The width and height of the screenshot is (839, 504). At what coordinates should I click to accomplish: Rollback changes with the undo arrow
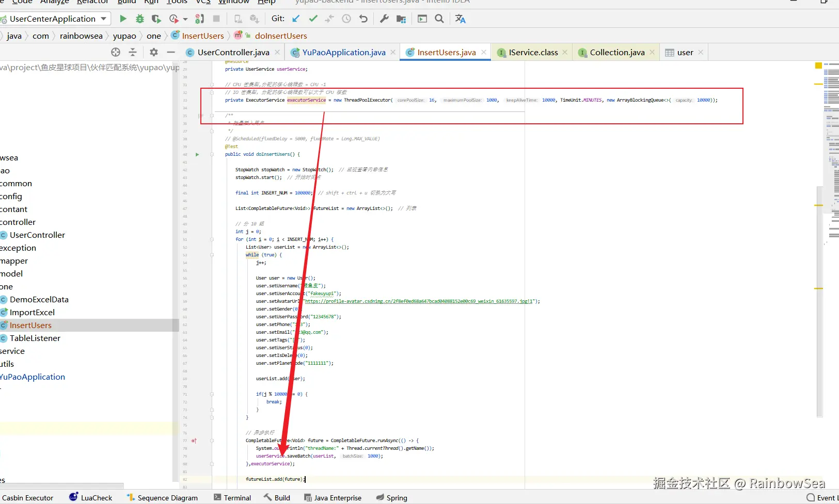coord(363,19)
